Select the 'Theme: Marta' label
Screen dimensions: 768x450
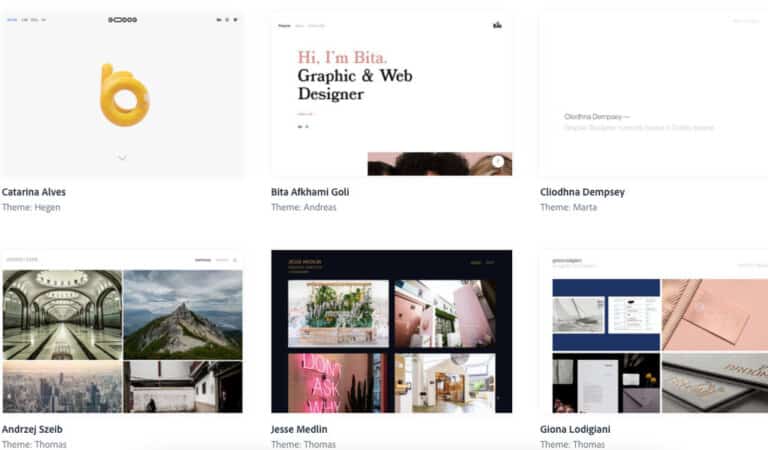[x=569, y=207]
